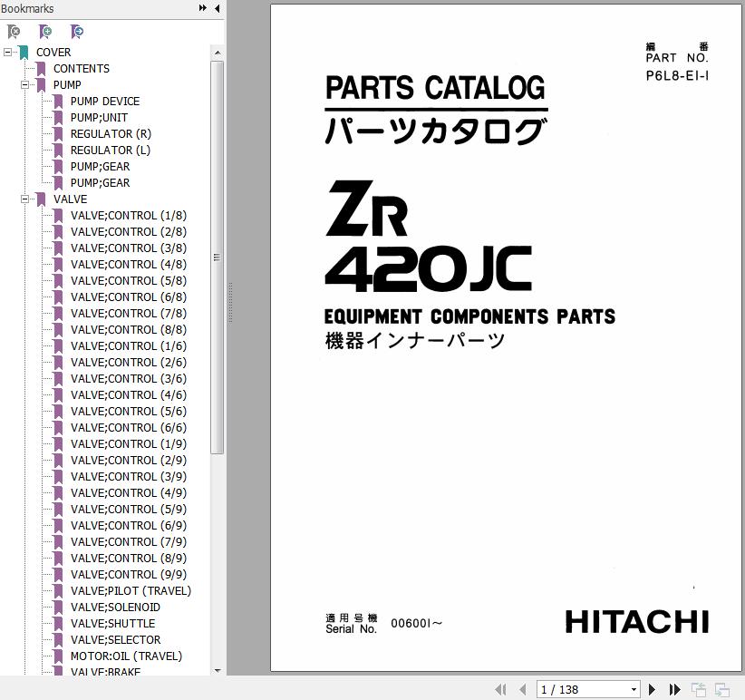Click the bookmark icon with blue arrow
745x700 pixels.
76,32
